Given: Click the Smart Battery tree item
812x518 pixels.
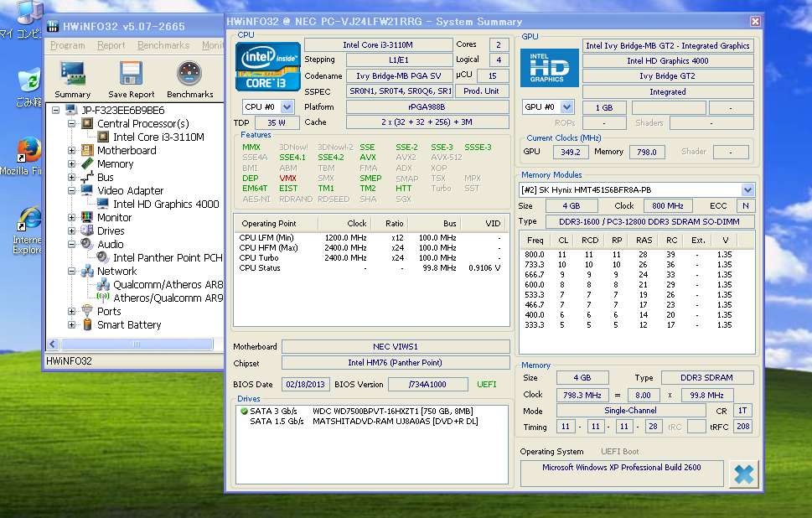Looking at the screenshot, I should tap(128, 324).
